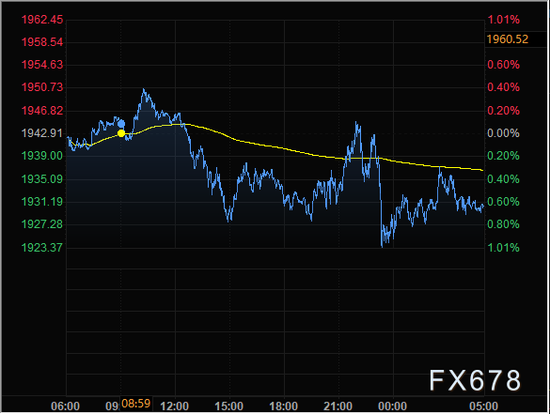
Task: Click the green 1.01% bottom percentage label
Action: click(503, 248)
